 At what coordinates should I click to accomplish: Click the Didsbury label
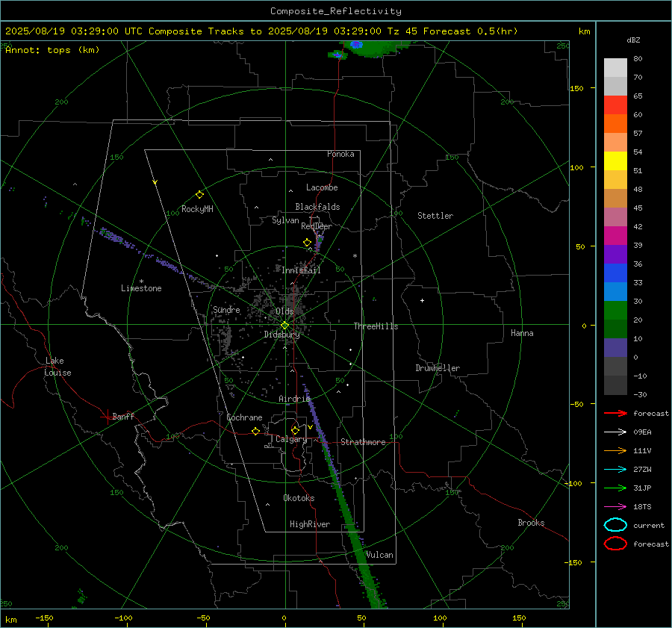(x=281, y=335)
